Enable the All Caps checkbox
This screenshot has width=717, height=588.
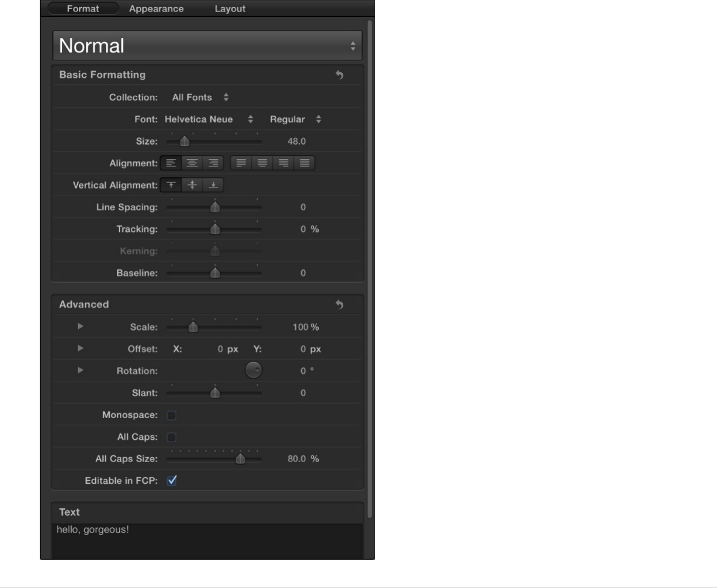click(x=172, y=437)
